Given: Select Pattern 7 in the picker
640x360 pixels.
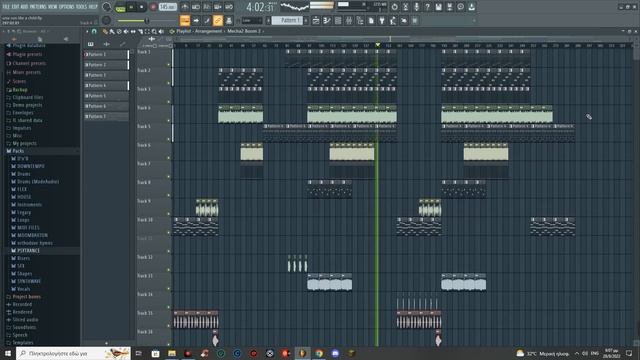Looking at the screenshot, I should tap(106, 117).
